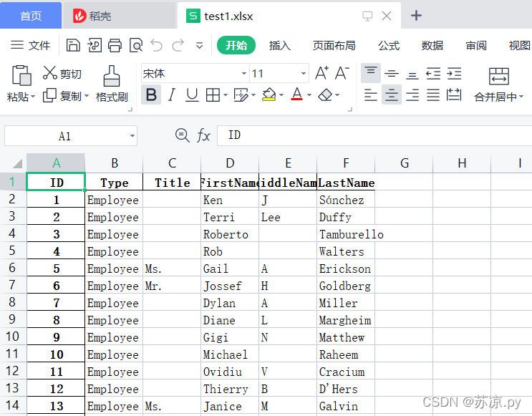
Task: Increase font size with A+ icon
Action: point(321,73)
